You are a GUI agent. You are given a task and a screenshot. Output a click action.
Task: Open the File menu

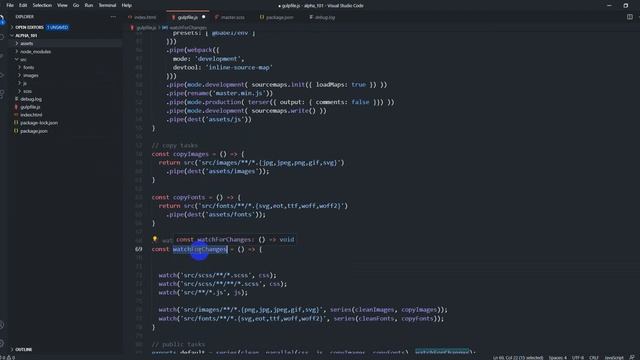10,5
